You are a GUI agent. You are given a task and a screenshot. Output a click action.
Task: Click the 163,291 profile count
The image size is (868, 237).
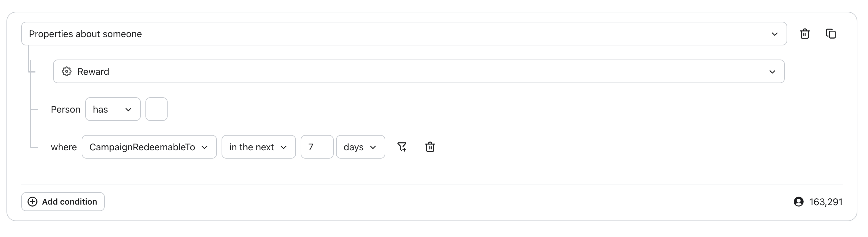tap(826, 202)
